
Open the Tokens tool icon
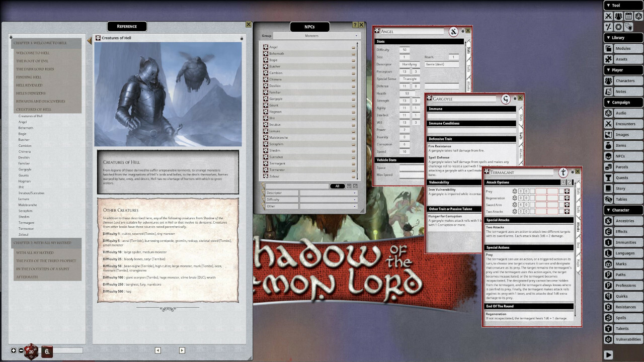[628, 26]
